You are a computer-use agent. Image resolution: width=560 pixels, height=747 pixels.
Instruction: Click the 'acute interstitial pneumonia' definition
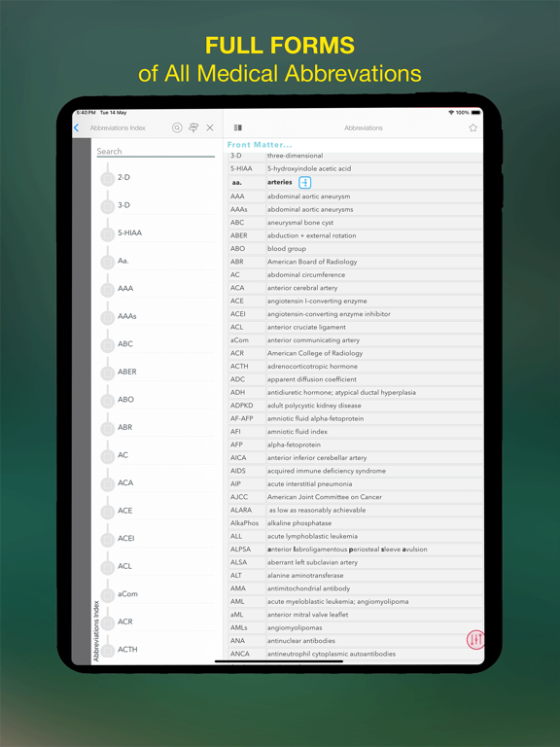tap(309, 484)
